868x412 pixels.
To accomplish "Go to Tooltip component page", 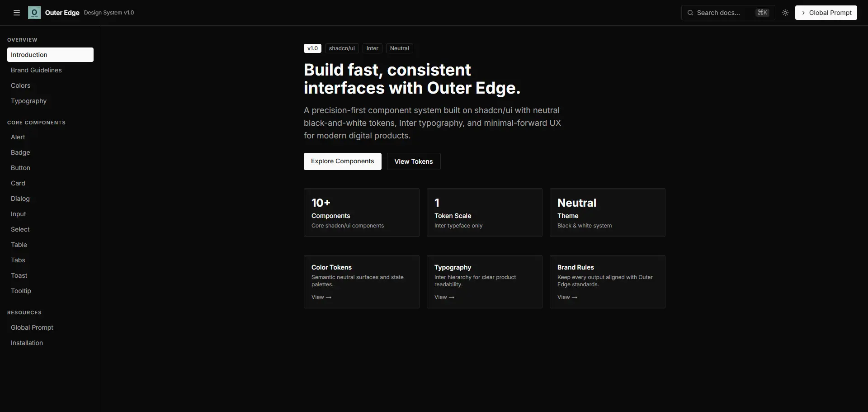I will (x=50, y=291).
